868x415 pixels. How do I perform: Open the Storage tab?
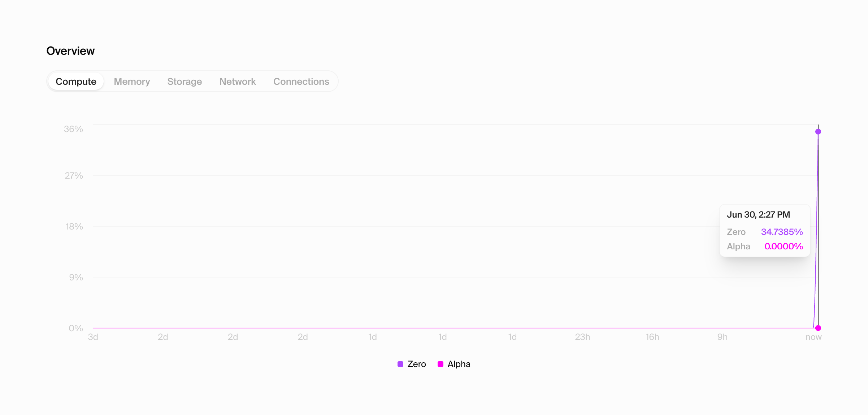click(x=185, y=82)
